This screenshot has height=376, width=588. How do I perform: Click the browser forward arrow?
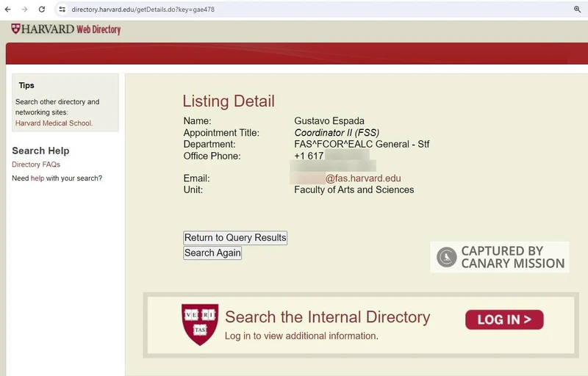[x=25, y=10]
